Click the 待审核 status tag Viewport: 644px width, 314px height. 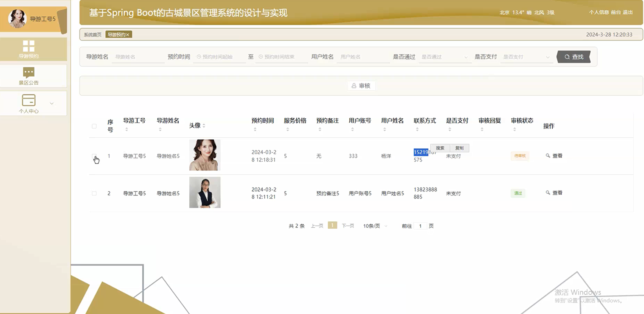[x=520, y=156]
